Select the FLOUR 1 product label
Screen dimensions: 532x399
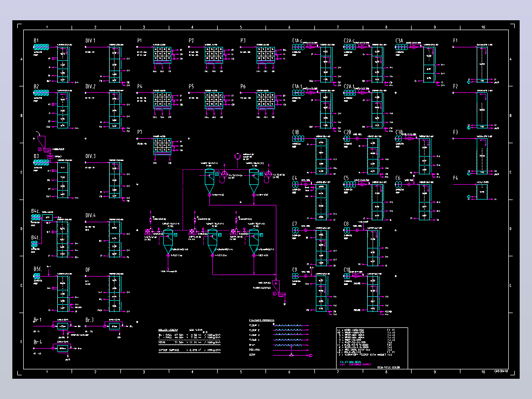tap(254, 325)
